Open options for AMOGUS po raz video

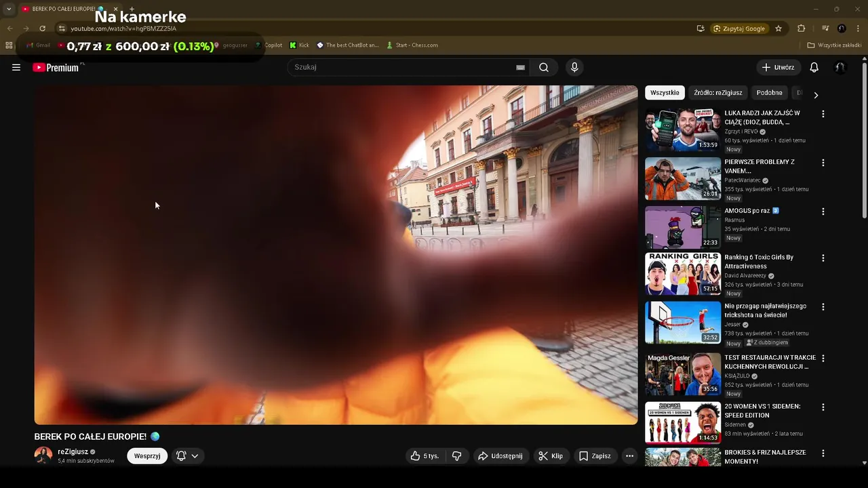pyautogui.click(x=823, y=211)
